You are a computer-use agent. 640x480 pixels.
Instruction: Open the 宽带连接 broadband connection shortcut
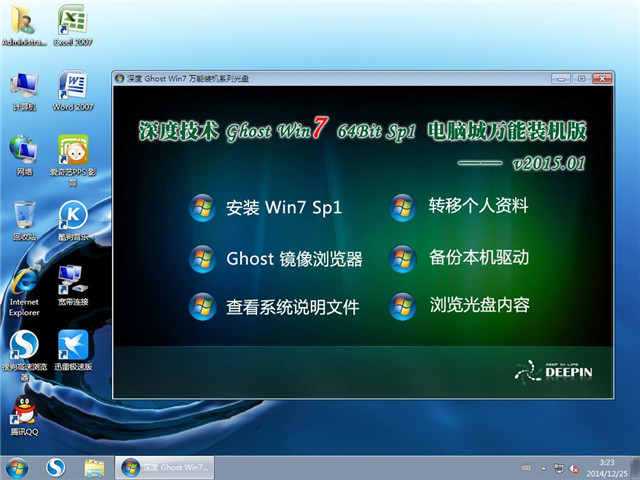coord(73,285)
